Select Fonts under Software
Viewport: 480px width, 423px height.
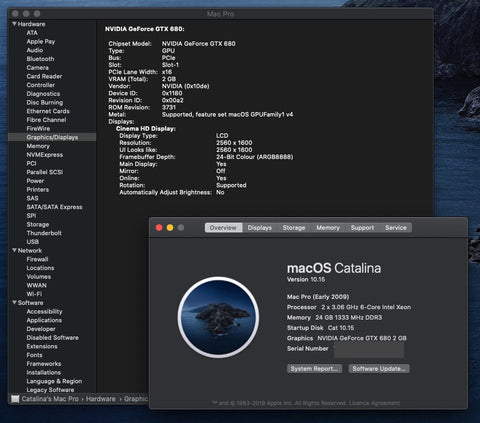[x=34, y=355]
